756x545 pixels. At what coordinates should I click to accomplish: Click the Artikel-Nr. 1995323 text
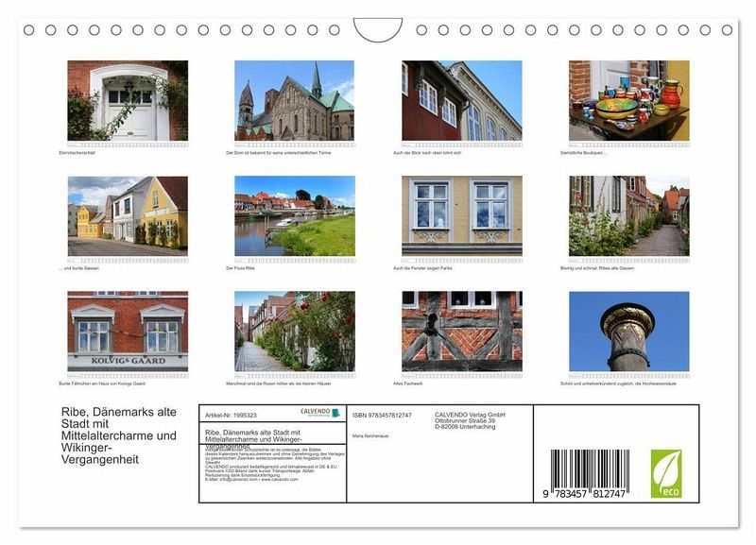231,415
